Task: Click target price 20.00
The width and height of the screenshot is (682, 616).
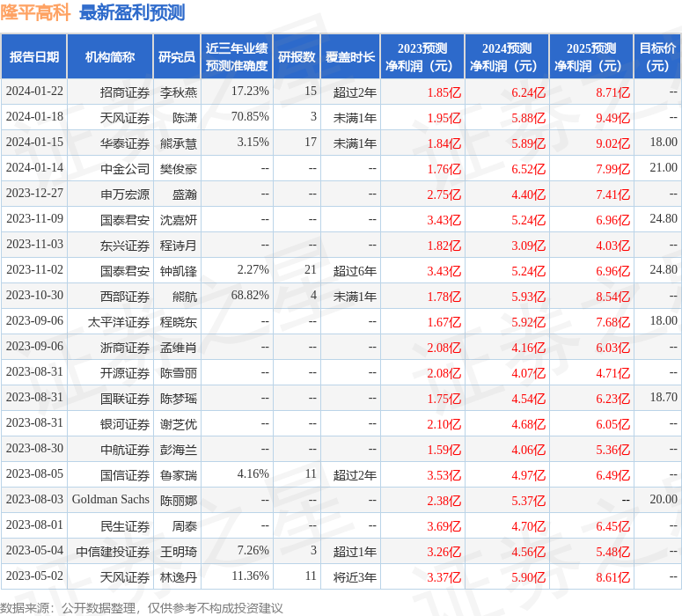Action: 664,500
